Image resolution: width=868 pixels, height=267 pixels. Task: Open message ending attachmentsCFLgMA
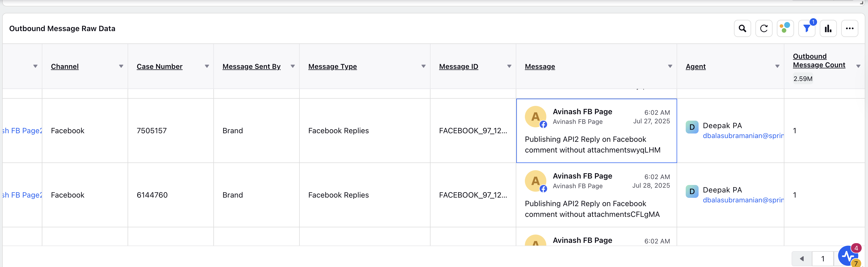point(592,209)
